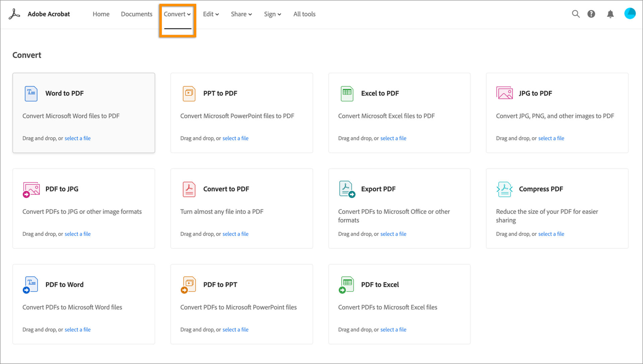Open the Home menu tab
Screen dimensions: 643x364
click(x=101, y=14)
